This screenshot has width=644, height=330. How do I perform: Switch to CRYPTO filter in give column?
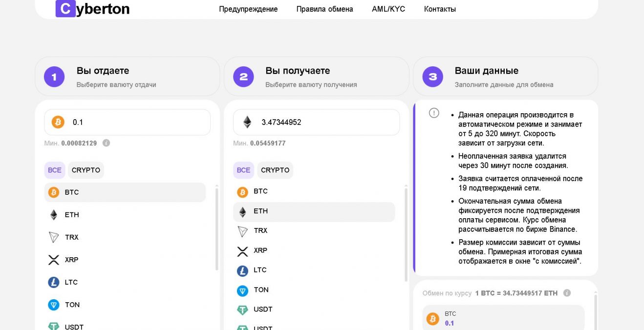tap(86, 170)
